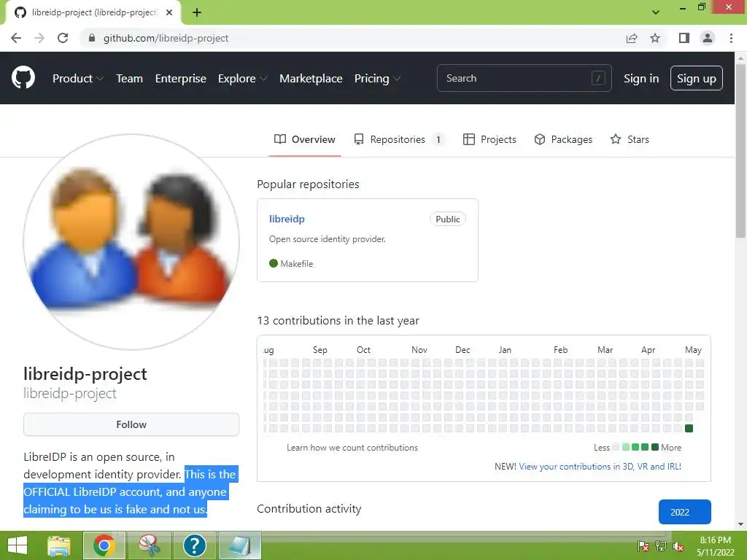The image size is (747, 560).
Task: Open the notepad taskbar icon
Action: 239,545
